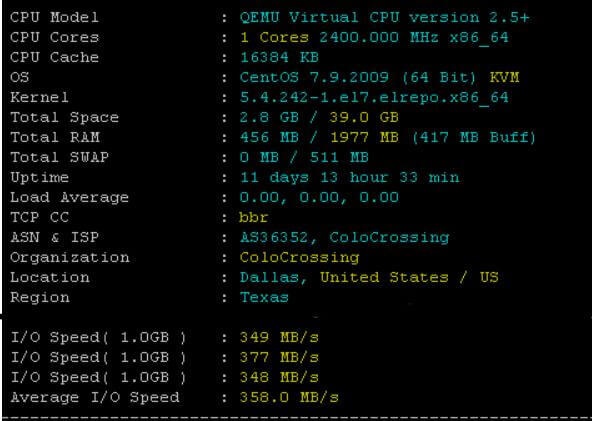Screen dimensions: 592x421
Task: Click the 'CPU Model' label
Action: coord(54,17)
